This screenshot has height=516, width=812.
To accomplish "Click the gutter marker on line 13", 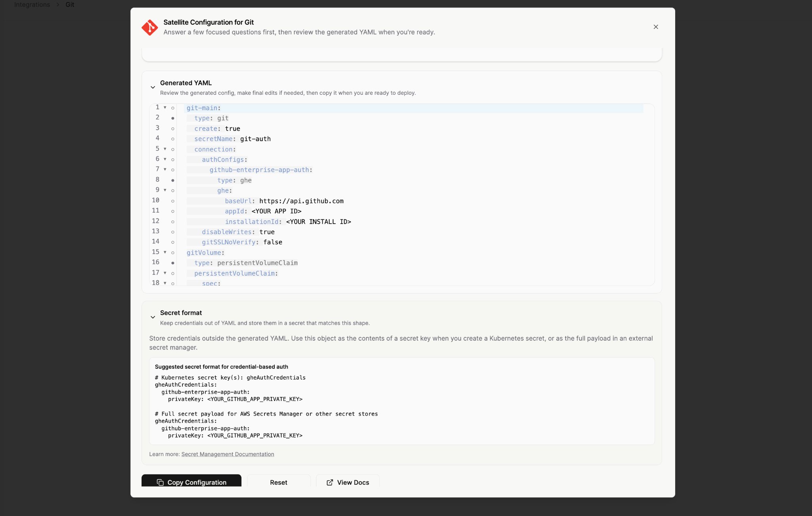I will pos(172,232).
